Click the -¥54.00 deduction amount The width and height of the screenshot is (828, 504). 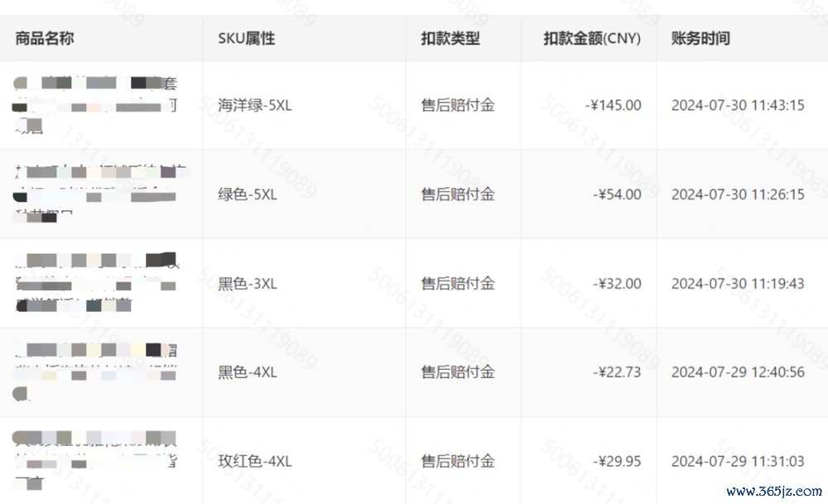[x=617, y=194]
